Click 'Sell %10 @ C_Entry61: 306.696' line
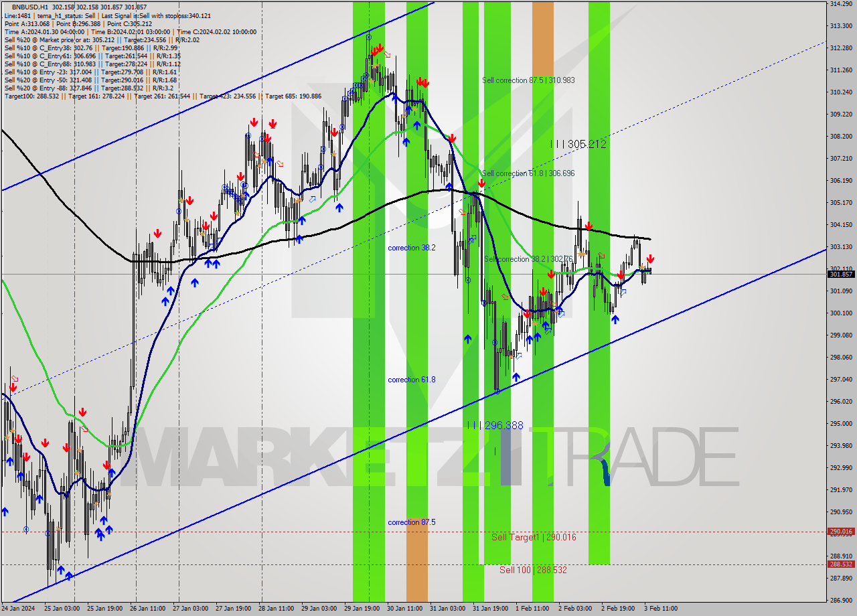Image resolution: width=857 pixels, height=616 pixels. coord(92,56)
